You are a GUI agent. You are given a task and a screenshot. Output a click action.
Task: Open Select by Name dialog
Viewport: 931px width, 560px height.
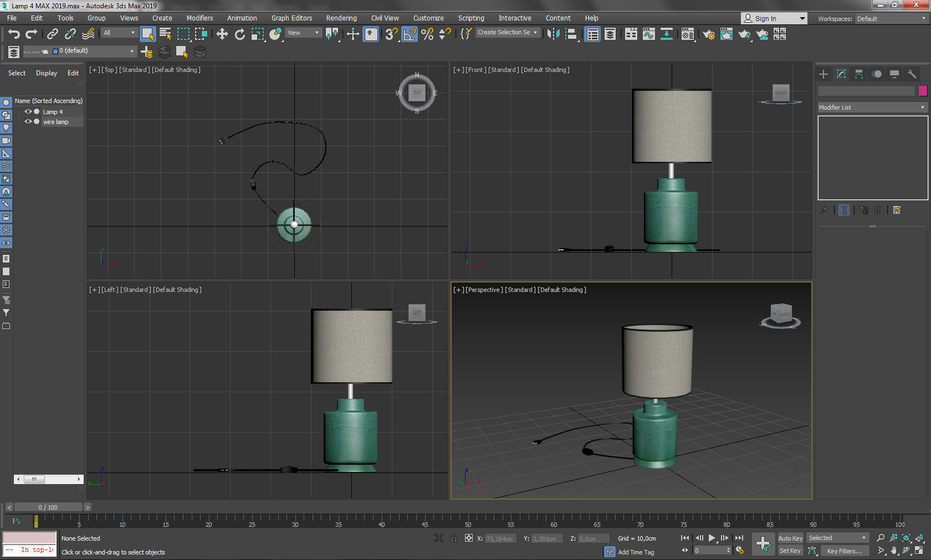coord(165,34)
